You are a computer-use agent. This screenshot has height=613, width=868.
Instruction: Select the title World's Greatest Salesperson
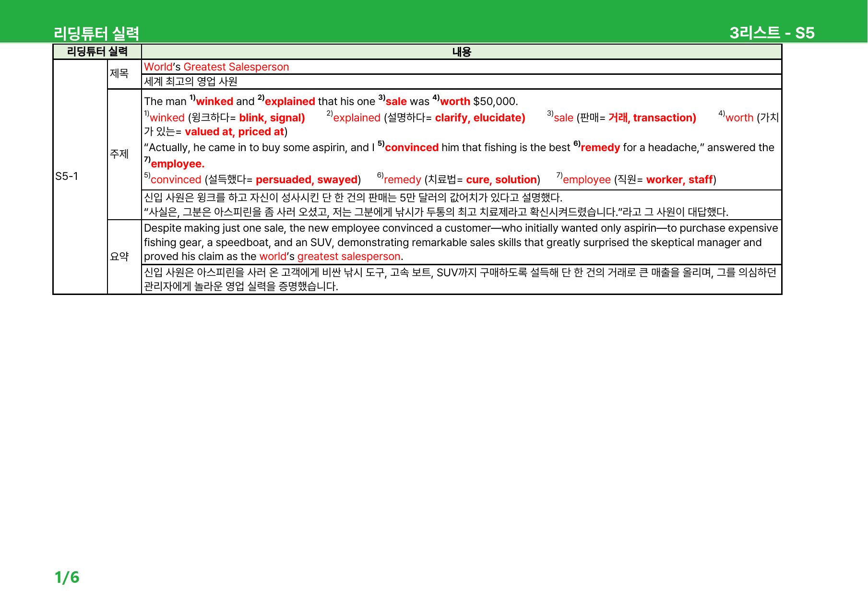(216, 67)
